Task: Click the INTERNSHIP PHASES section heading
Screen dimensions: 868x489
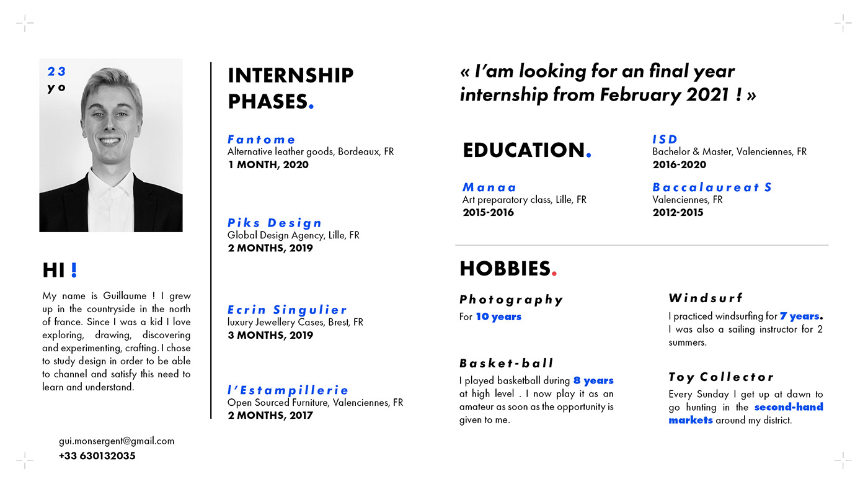Action: (x=290, y=88)
